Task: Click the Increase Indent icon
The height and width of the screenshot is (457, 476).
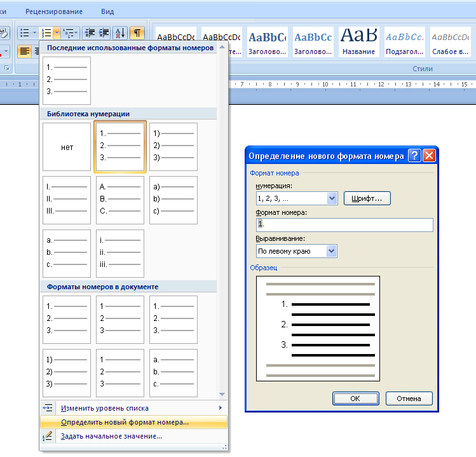Action: pyautogui.click(x=104, y=33)
